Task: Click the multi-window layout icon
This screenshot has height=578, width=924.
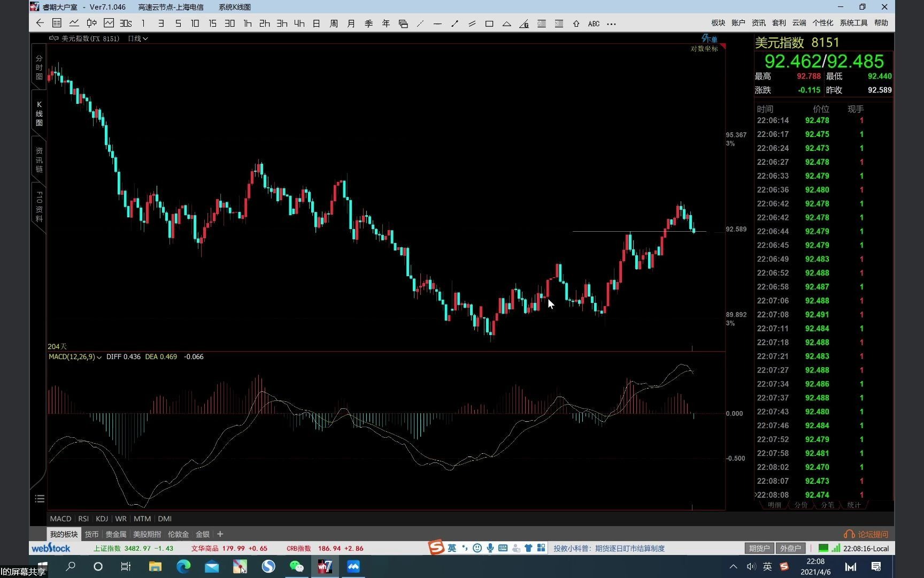Action: coord(403,24)
